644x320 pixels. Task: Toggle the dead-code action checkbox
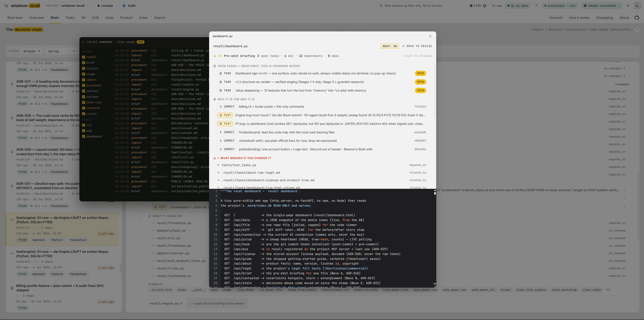pos(83,102)
